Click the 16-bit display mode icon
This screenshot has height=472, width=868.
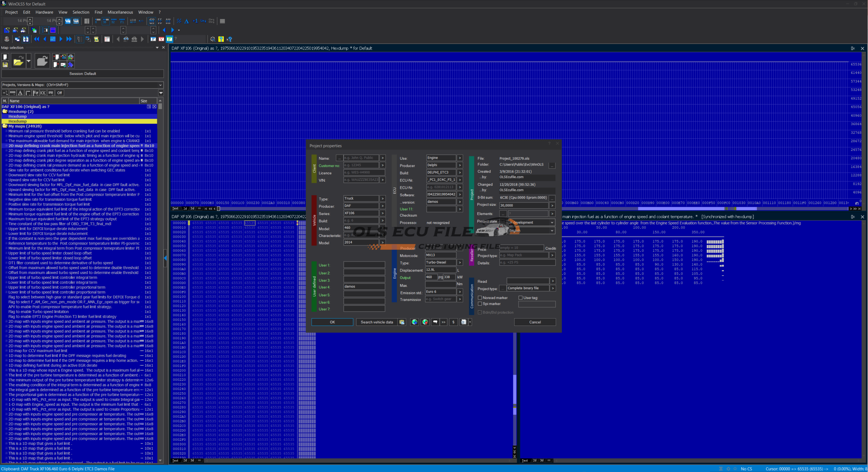pyautogui.click(x=105, y=21)
